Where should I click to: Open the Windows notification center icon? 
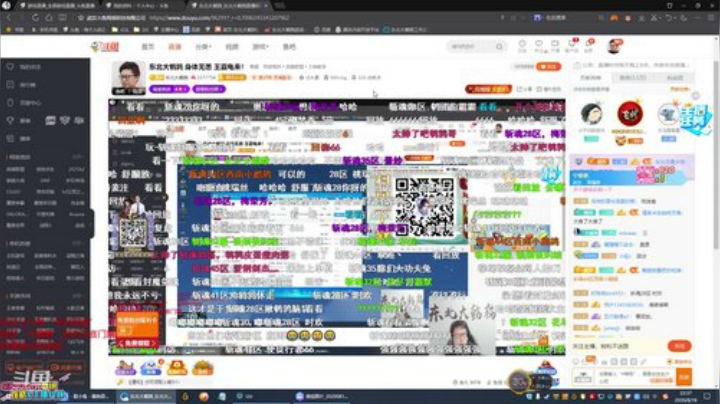pyautogui.click(x=709, y=396)
